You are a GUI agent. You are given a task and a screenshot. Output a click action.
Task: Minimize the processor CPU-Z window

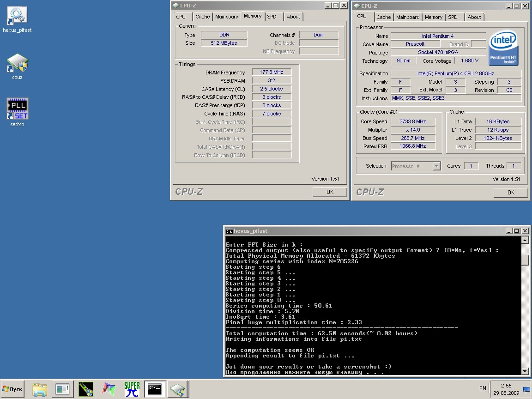click(508, 6)
